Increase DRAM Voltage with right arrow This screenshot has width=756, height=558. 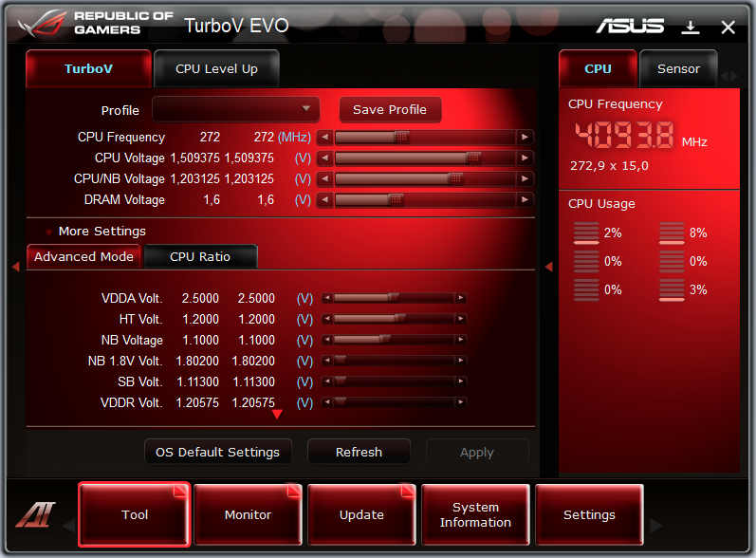[x=525, y=199]
